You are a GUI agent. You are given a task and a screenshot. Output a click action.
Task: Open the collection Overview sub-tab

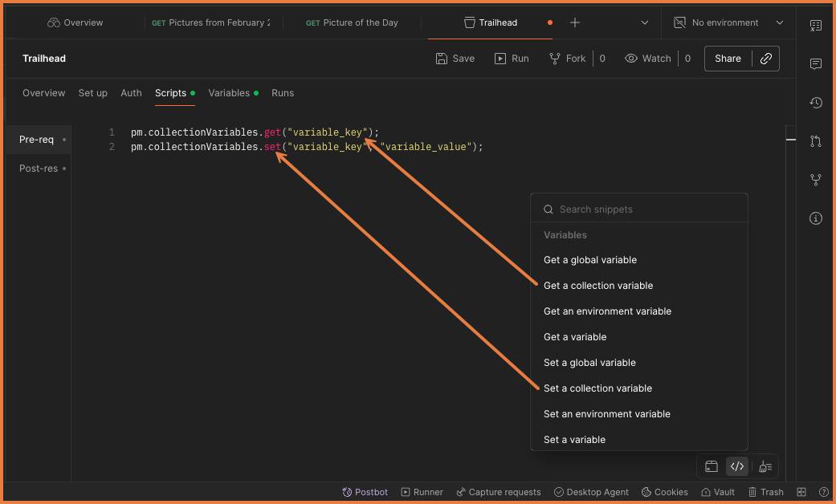pos(43,93)
